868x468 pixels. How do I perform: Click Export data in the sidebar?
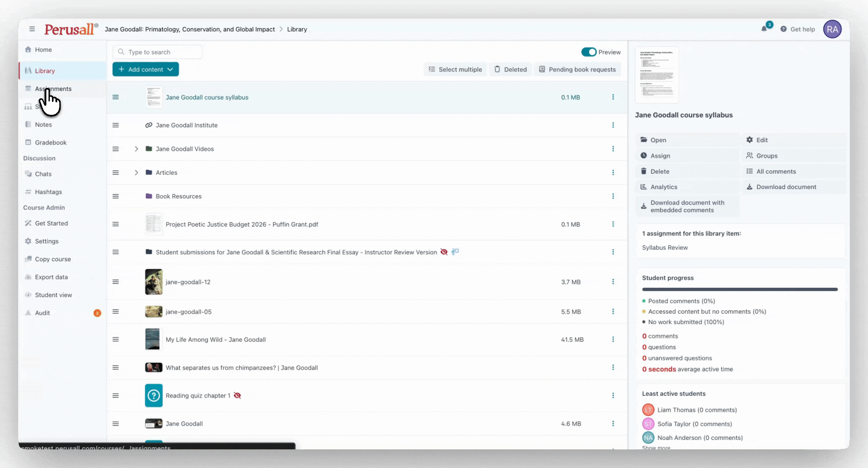63,277
